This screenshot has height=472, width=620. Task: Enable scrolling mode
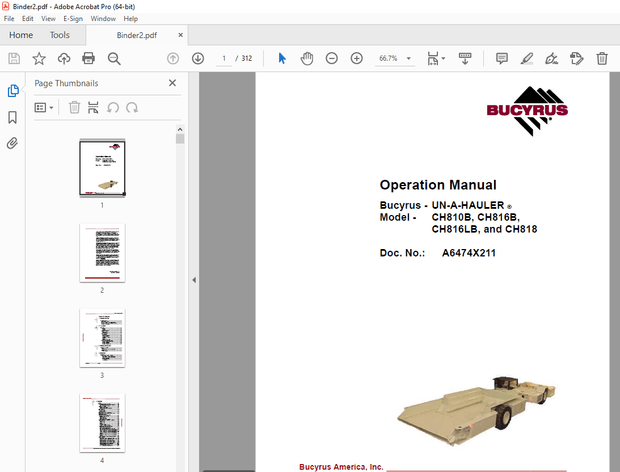click(x=465, y=59)
